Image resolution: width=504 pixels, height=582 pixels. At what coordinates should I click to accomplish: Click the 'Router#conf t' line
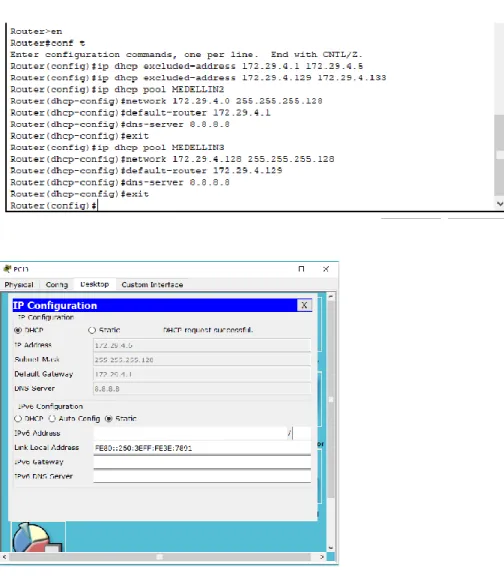click(48, 43)
